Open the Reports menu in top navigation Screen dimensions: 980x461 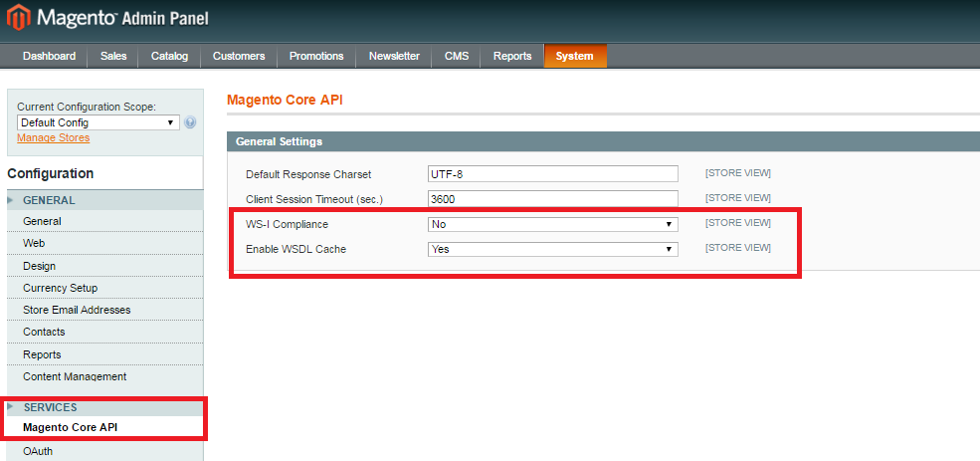tap(512, 57)
